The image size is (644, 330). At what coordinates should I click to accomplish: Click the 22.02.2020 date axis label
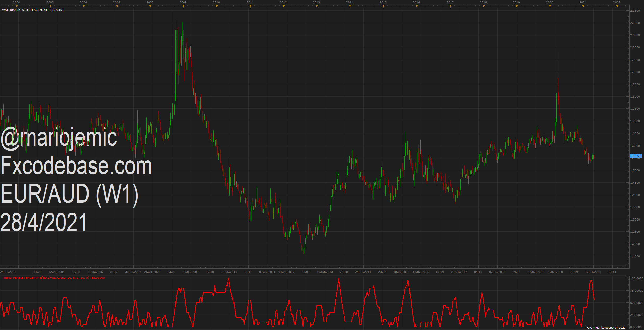coord(555,272)
